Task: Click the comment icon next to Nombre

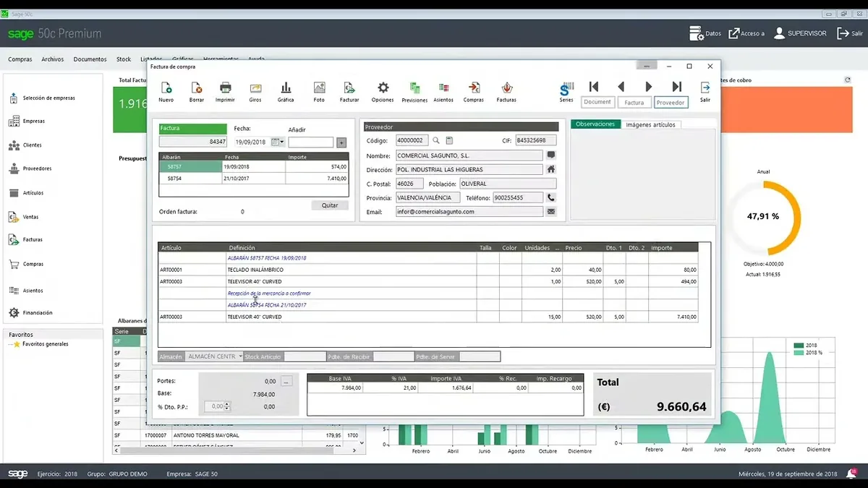Action: point(551,155)
